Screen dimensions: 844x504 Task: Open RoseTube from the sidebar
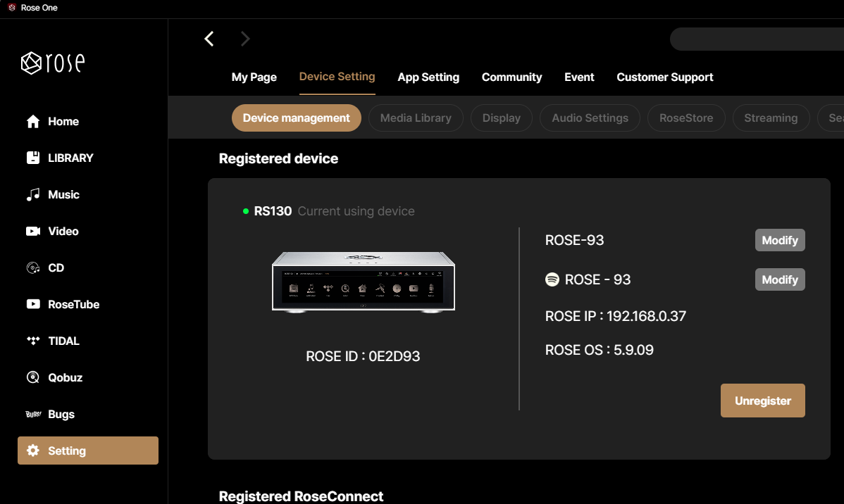point(73,305)
